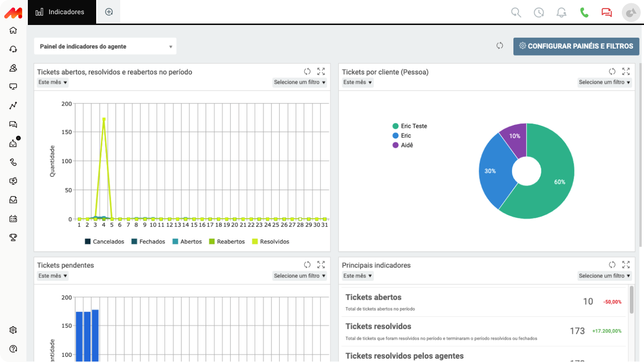Open the people contacts icon in sidebar
Viewport: 644px width, 362px height.
coord(13,68)
